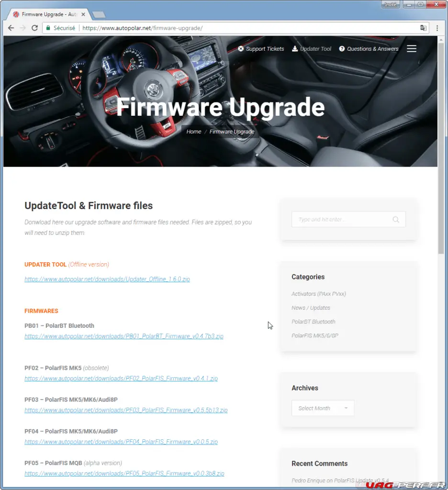Click the large Firmware Upgrade banner title

220,107
